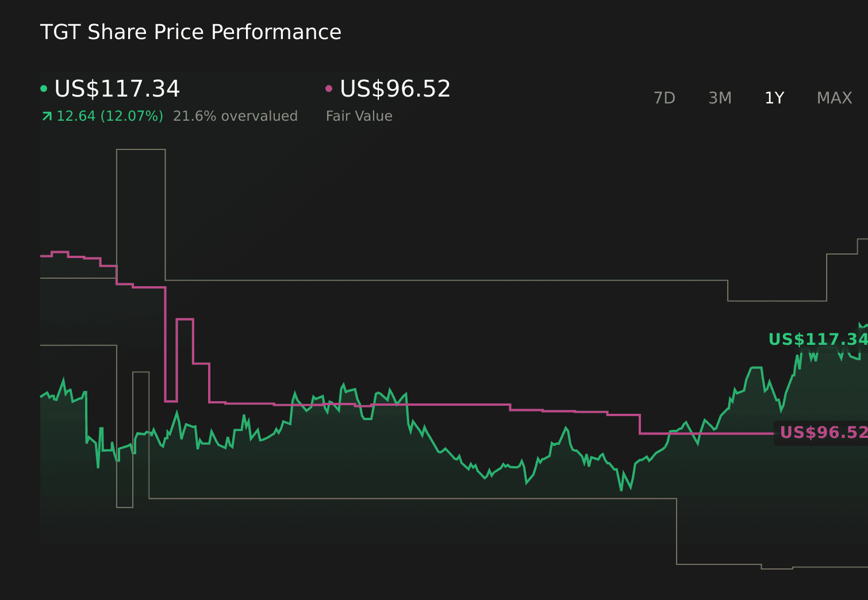Choose the 1Y chart period
This screenshot has width=868, height=600.
774,98
